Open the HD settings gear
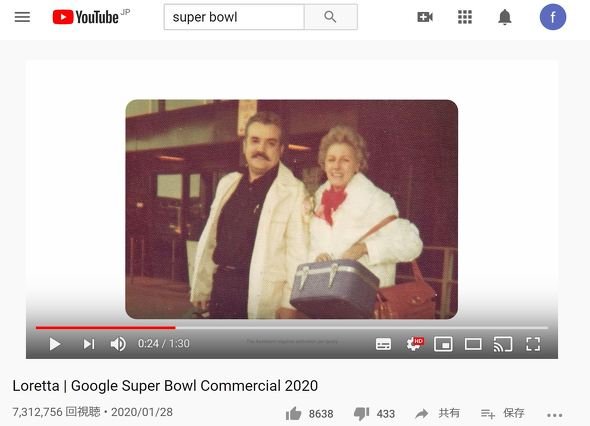 415,344
